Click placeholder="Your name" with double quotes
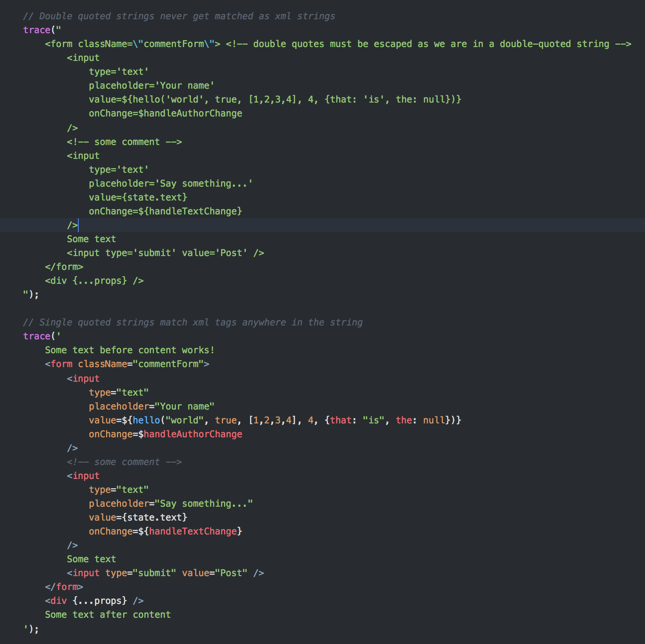The width and height of the screenshot is (645, 644). tap(152, 406)
